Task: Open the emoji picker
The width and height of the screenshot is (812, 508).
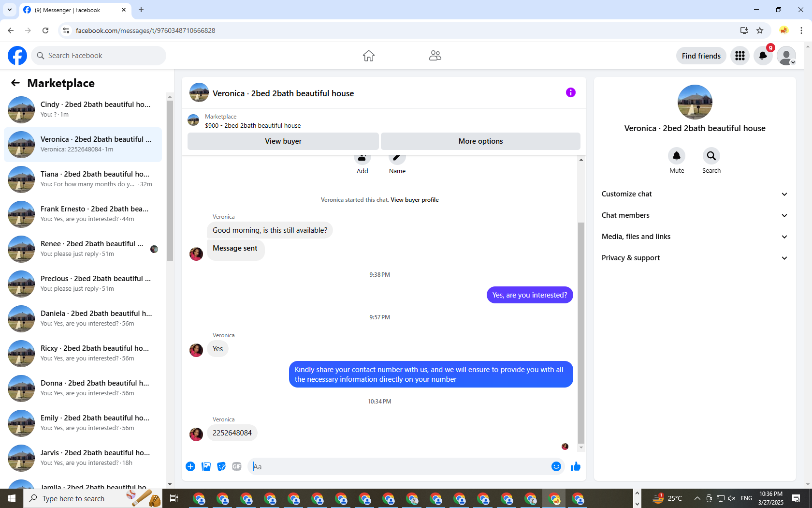Action: (556, 466)
